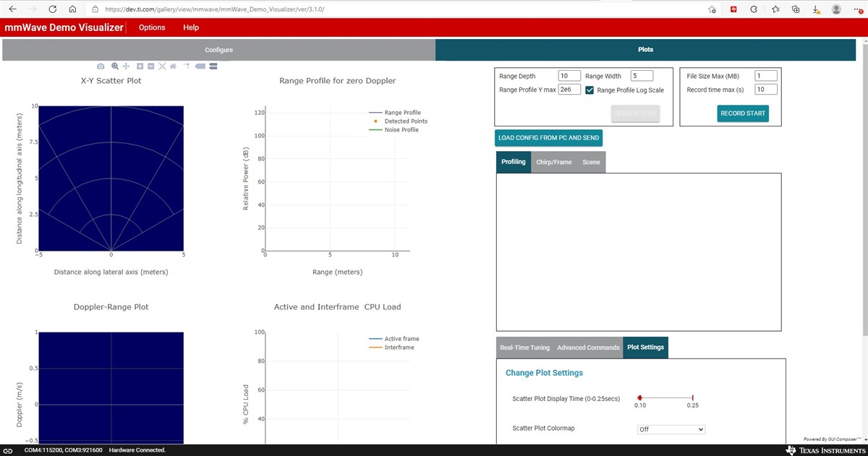Viewport: 868px width, 456px height.
Task: Open the Real-Time Tuning tab
Action: tap(525, 348)
